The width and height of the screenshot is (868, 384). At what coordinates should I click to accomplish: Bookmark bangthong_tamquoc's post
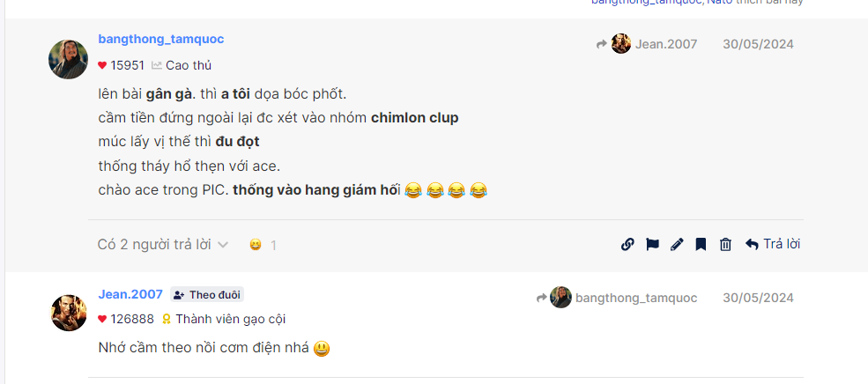click(701, 245)
